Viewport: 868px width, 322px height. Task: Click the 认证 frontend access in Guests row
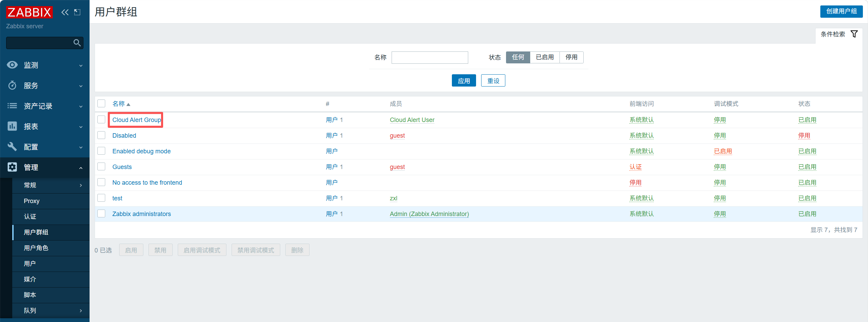(x=635, y=167)
